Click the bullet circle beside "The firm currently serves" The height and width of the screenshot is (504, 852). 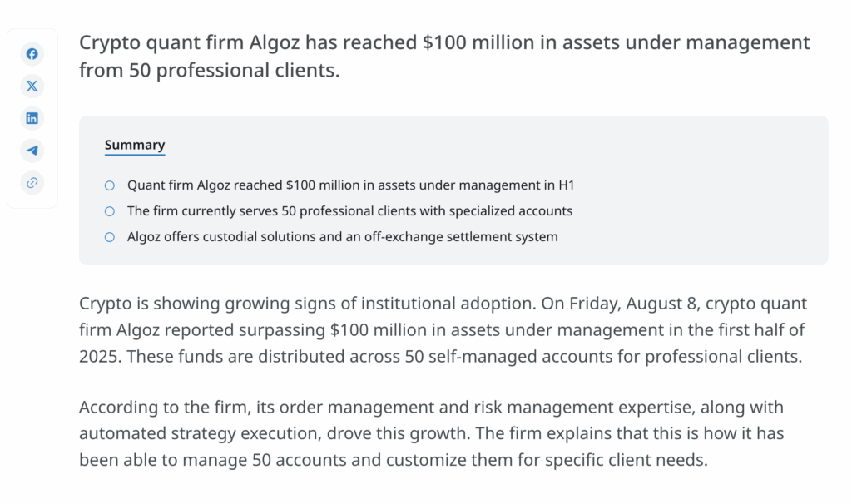click(110, 211)
